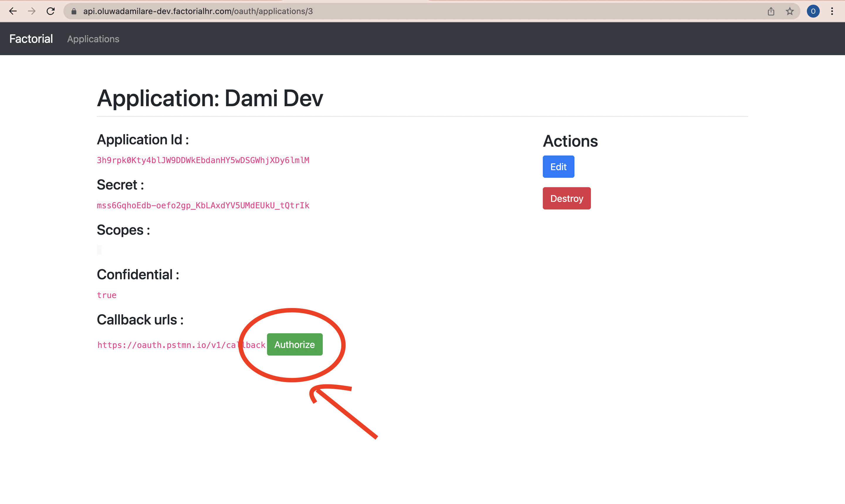The height and width of the screenshot is (504, 845).
Task: Open the Chrome three-dot menu
Action: pos(832,11)
